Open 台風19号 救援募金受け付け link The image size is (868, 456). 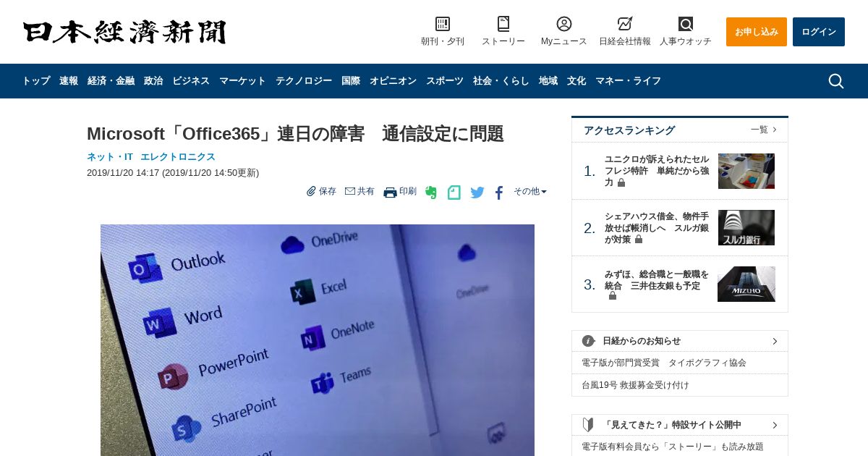(636, 385)
